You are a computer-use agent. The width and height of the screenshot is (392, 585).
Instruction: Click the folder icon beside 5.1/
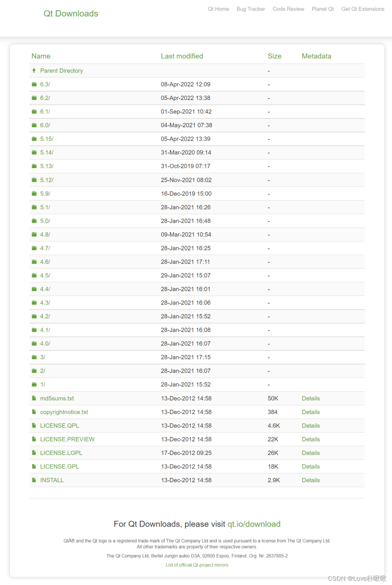(x=34, y=207)
